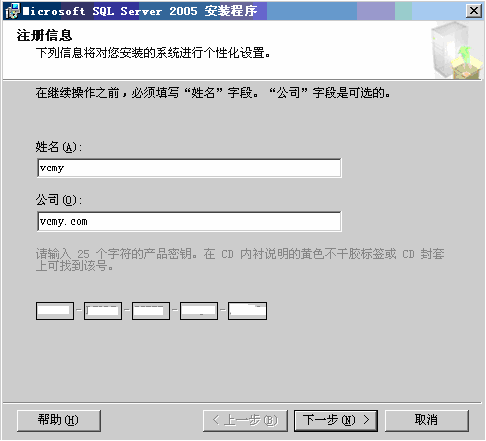The image size is (486, 441).
Task: Continue with the 下一步(N) button
Action: (x=336, y=420)
